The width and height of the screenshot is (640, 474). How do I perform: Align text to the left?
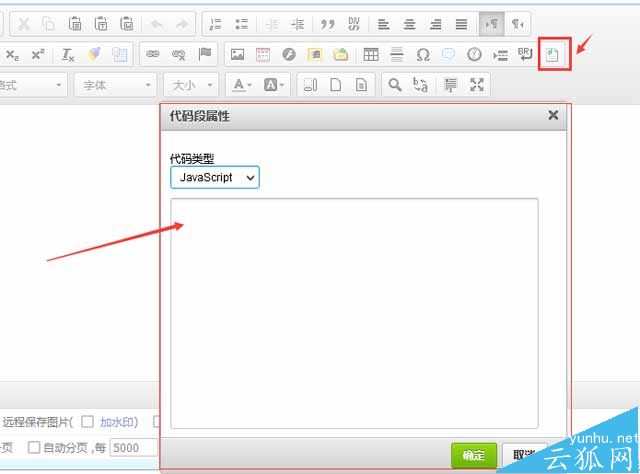(x=384, y=24)
